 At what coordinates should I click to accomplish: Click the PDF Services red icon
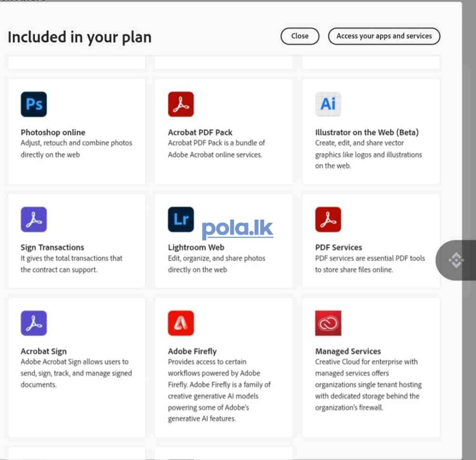328,219
